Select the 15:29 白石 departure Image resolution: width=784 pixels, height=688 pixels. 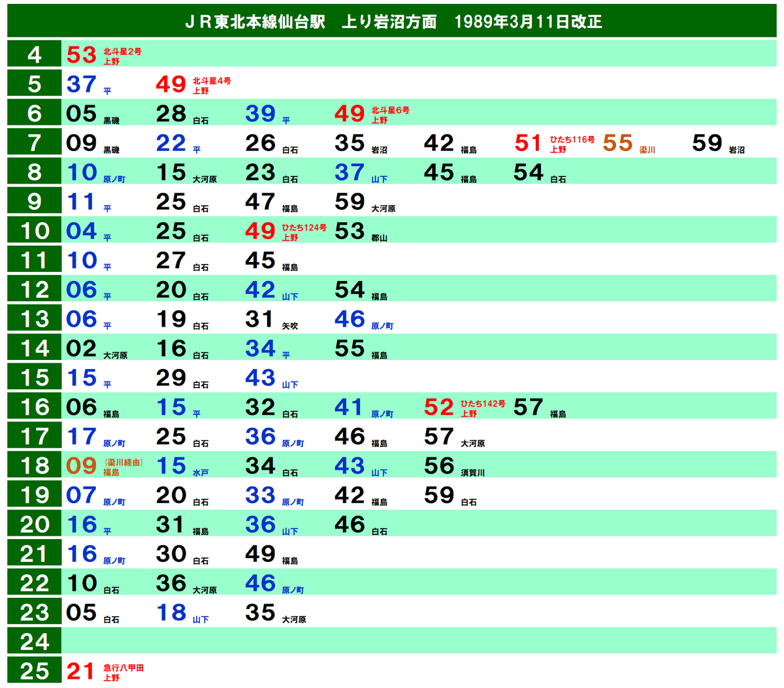(182, 378)
